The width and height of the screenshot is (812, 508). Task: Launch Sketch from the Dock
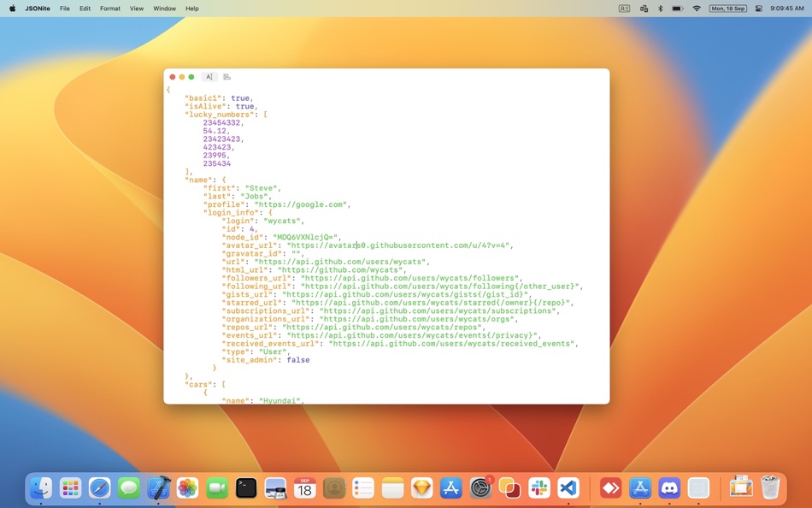pos(422,487)
